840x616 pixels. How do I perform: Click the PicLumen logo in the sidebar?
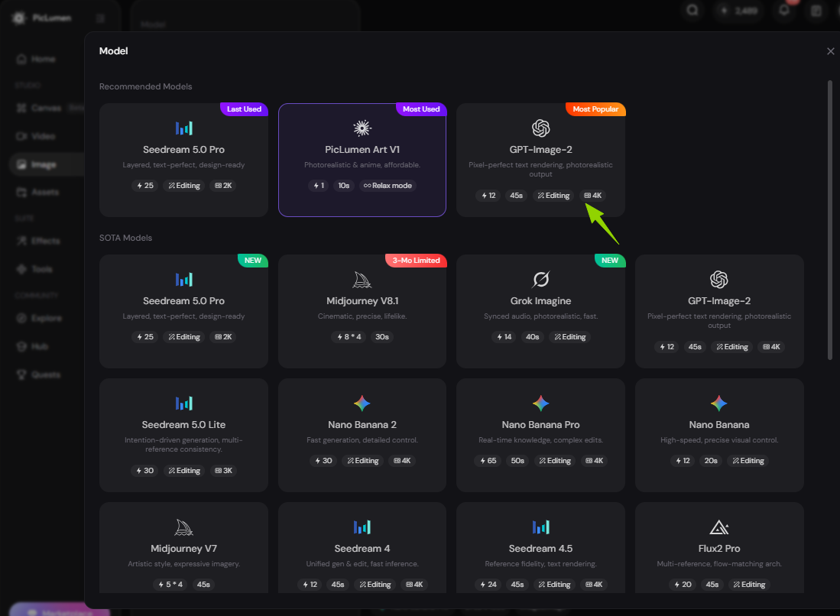pyautogui.click(x=41, y=18)
